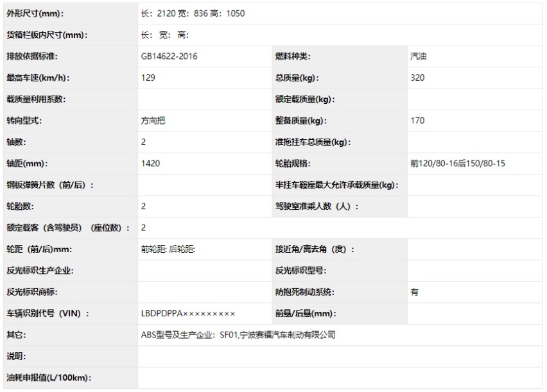Click the 额定载质量(kg) label
The width and height of the screenshot is (547, 392).
[x=305, y=99]
